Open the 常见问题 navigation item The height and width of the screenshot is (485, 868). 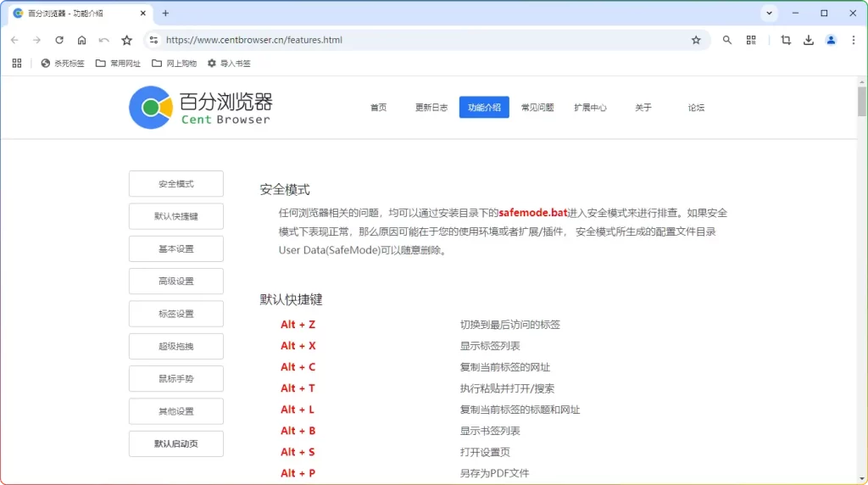point(537,108)
